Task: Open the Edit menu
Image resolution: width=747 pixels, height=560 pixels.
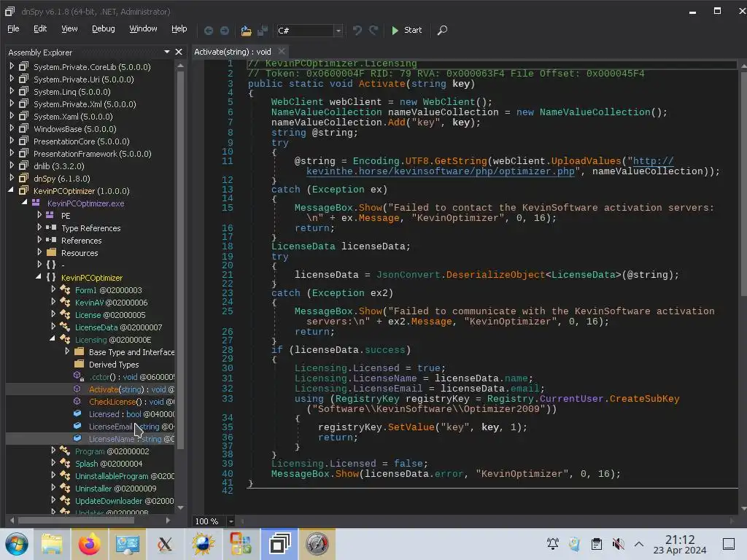Action: (40, 28)
